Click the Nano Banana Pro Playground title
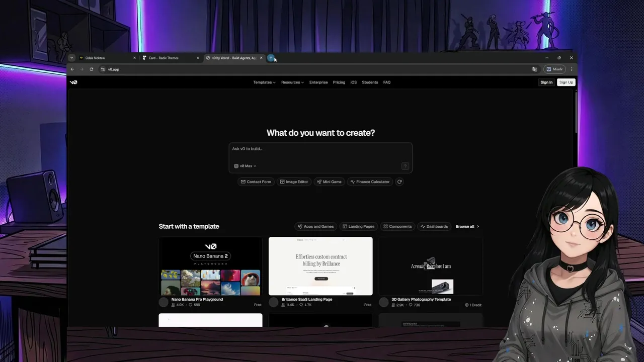The height and width of the screenshot is (362, 644). (x=197, y=299)
